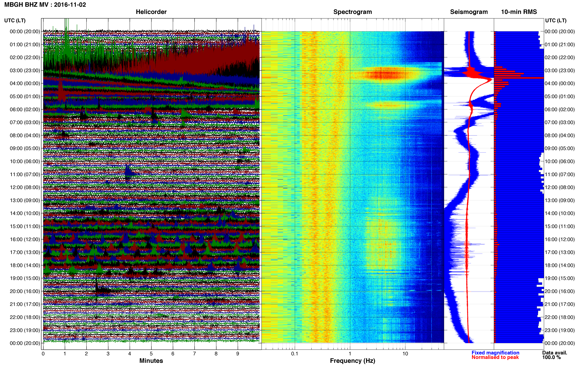Click the left UTC (LT) axis header
Viewport: 588px width, 368px height.
(15, 20)
